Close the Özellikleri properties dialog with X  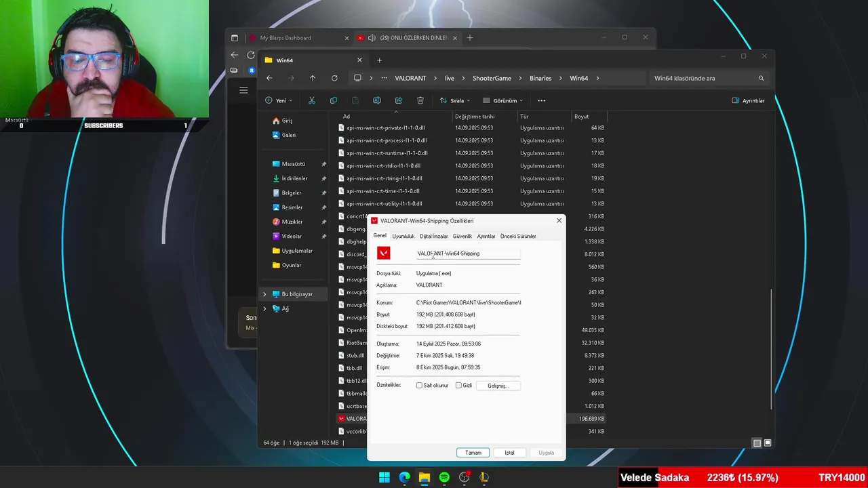(x=559, y=221)
